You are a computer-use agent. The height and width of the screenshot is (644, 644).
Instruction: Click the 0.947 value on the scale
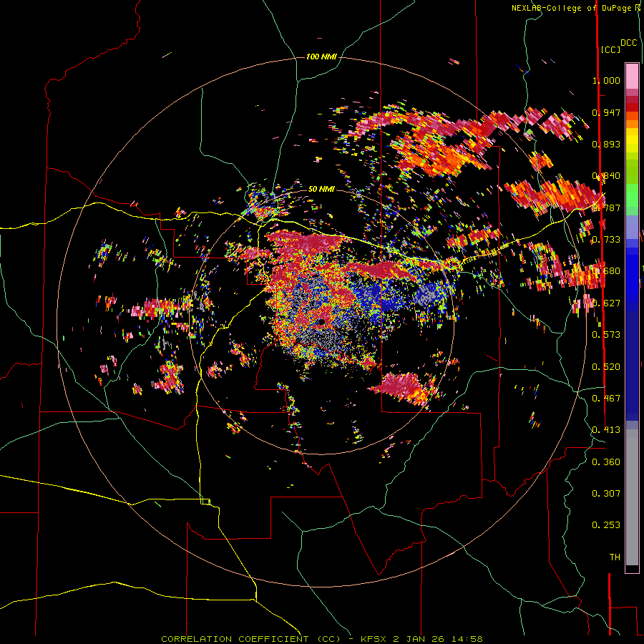tap(606, 112)
